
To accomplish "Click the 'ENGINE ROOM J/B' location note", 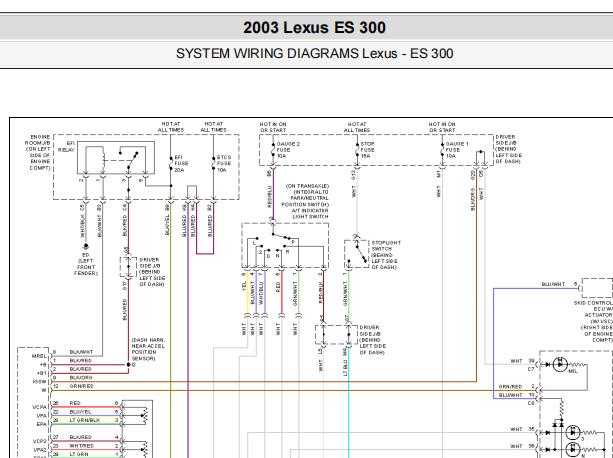I will 38,152.
